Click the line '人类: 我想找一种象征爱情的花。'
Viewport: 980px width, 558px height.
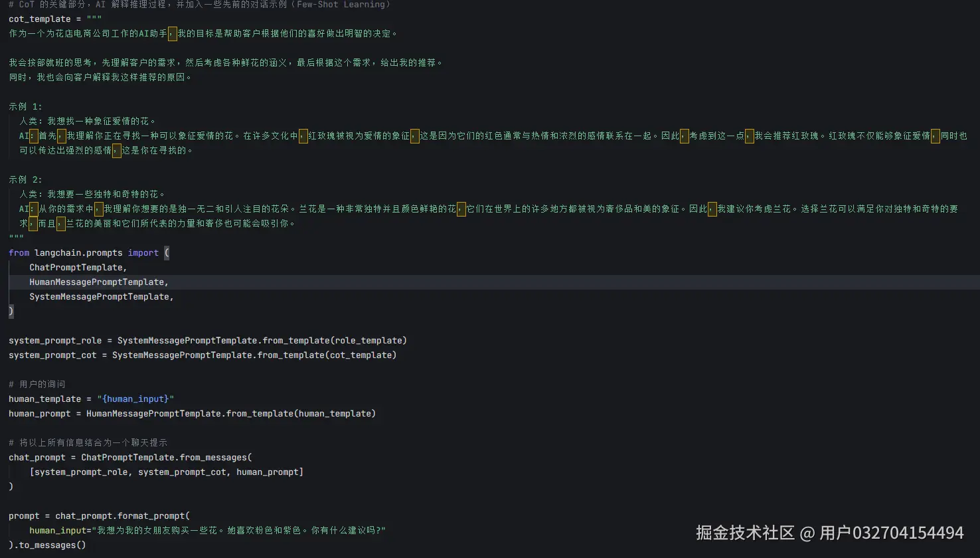click(x=88, y=121)
